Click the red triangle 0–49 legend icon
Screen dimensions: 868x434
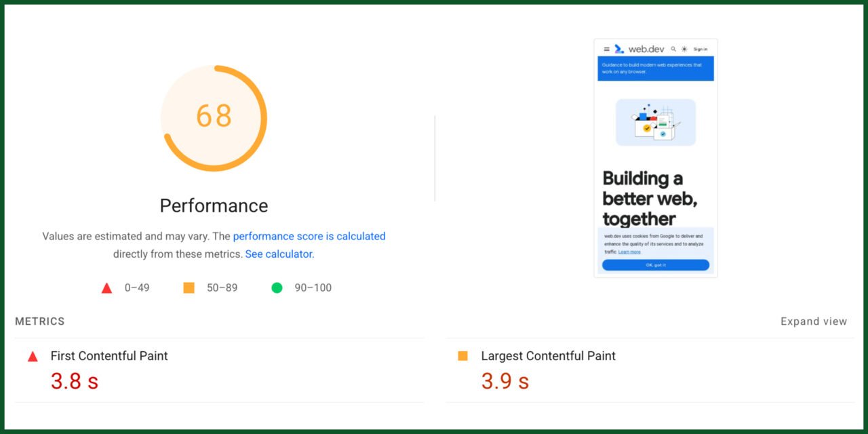click(x=106, y=288)
